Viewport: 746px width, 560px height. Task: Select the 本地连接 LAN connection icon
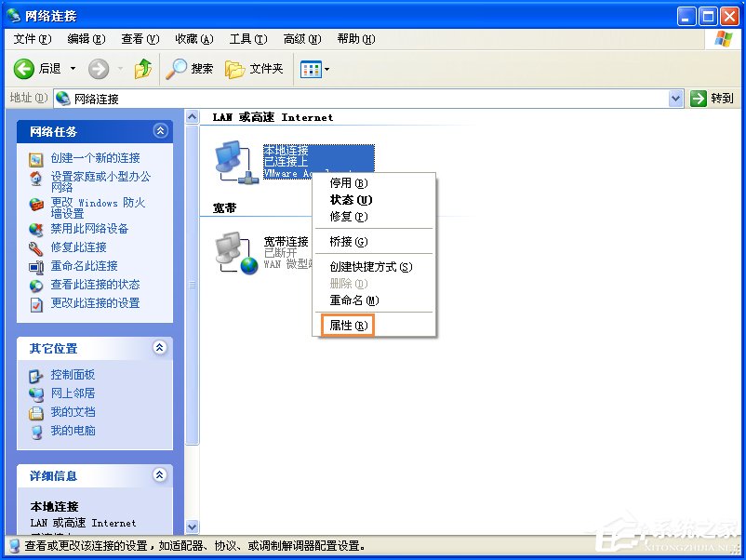pyautogui.click(x=236, y=162)
